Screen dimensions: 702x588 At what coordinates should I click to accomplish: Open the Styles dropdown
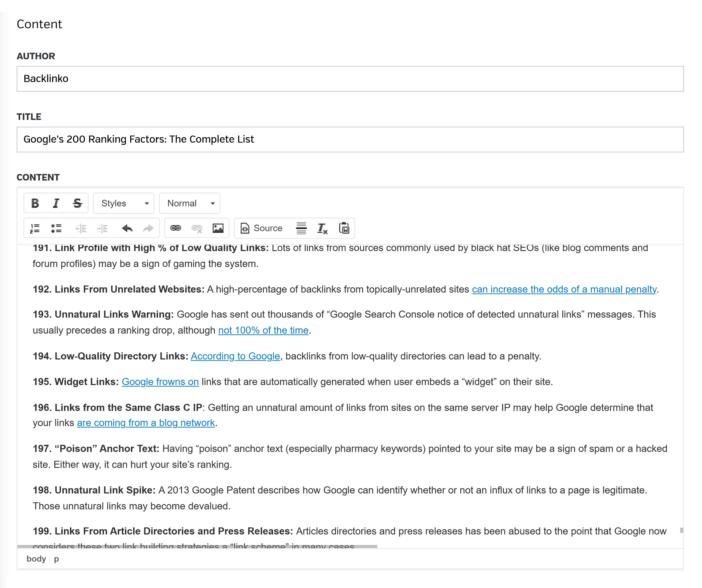coord(124,203)
